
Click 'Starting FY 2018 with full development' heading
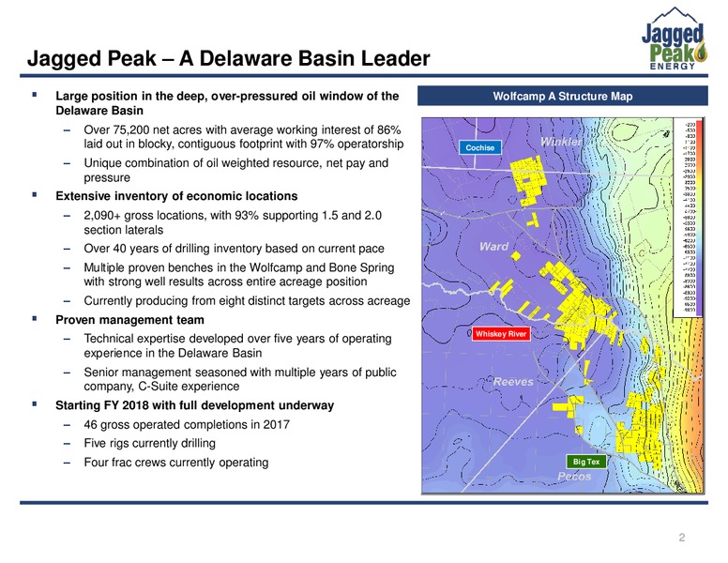[194, 405]
